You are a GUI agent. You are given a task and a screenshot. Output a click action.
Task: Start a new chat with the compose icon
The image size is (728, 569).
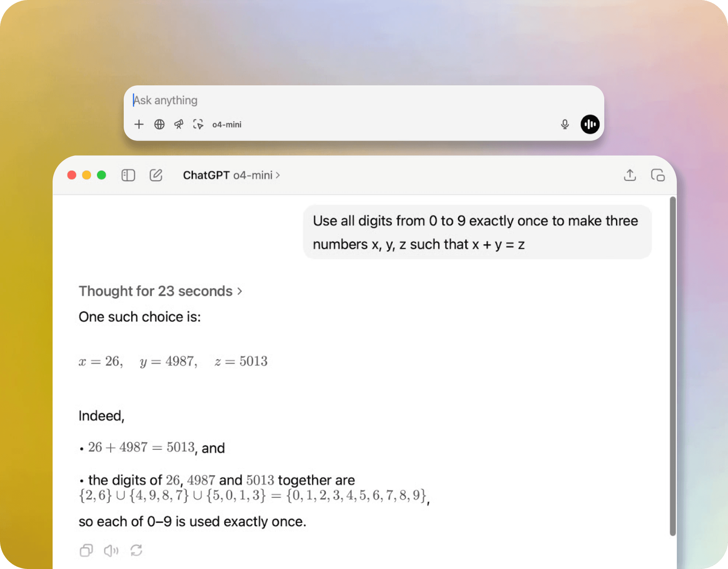tap(156, 175)
